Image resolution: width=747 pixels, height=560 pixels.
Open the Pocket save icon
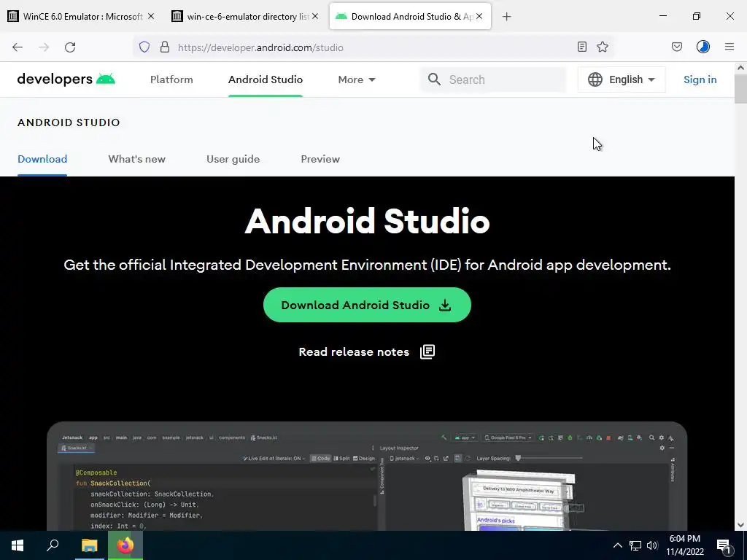coord(677,47)
